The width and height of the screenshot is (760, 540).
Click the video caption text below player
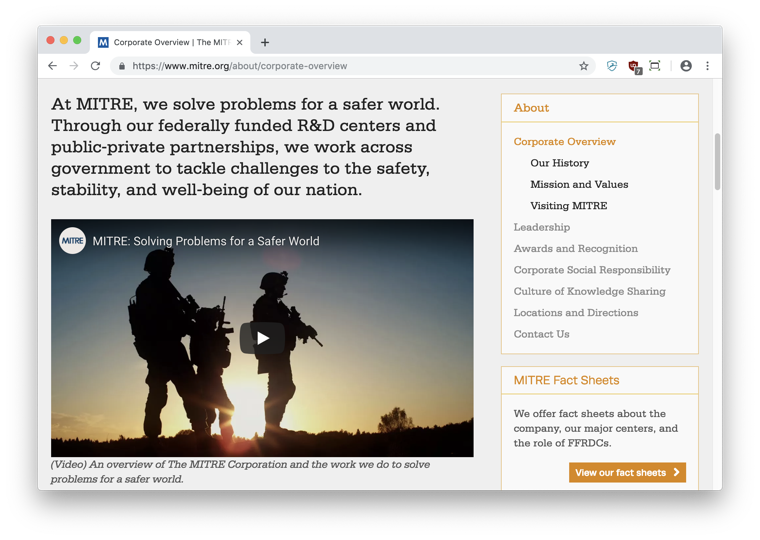pyautogui.click(x=240, y=472)
